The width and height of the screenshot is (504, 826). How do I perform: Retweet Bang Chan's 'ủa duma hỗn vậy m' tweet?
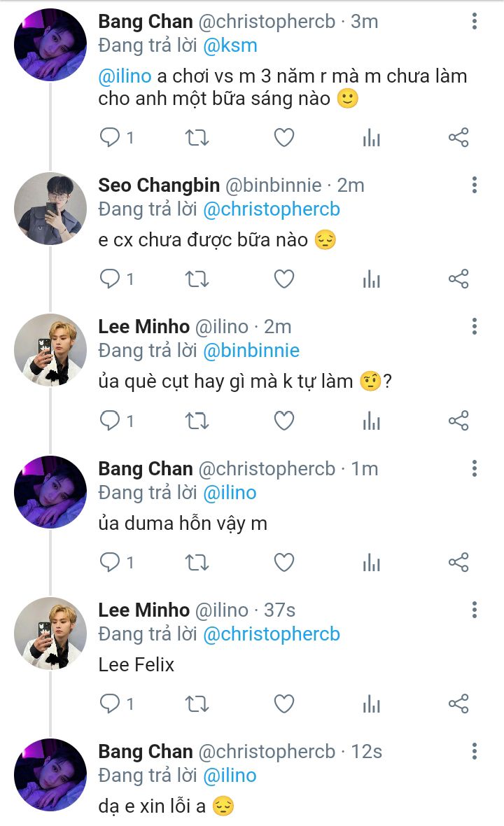pyautogui.click(x=197, y=563)
